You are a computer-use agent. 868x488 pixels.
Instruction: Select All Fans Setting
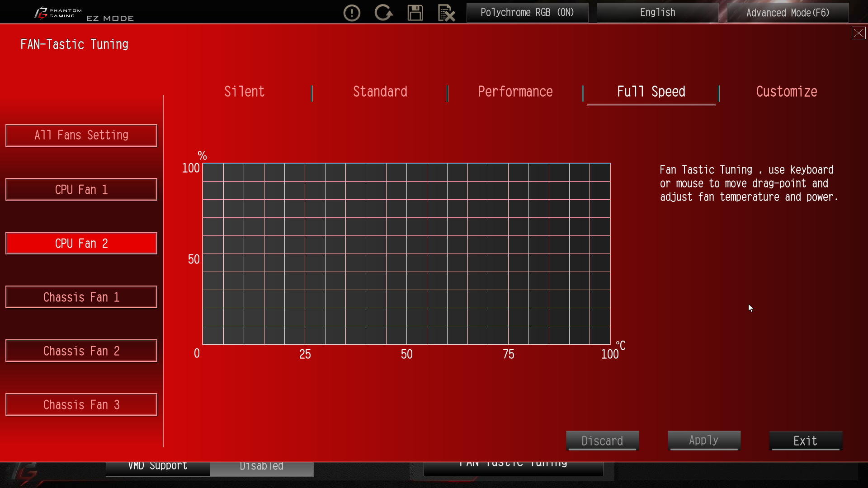pyautogui.click(x=81, y=136)
